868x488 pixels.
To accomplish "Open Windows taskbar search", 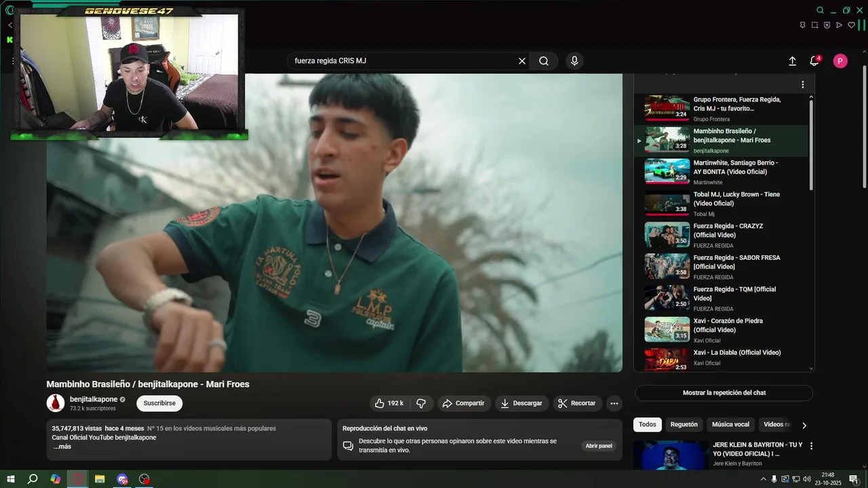I will coord(33,479).
